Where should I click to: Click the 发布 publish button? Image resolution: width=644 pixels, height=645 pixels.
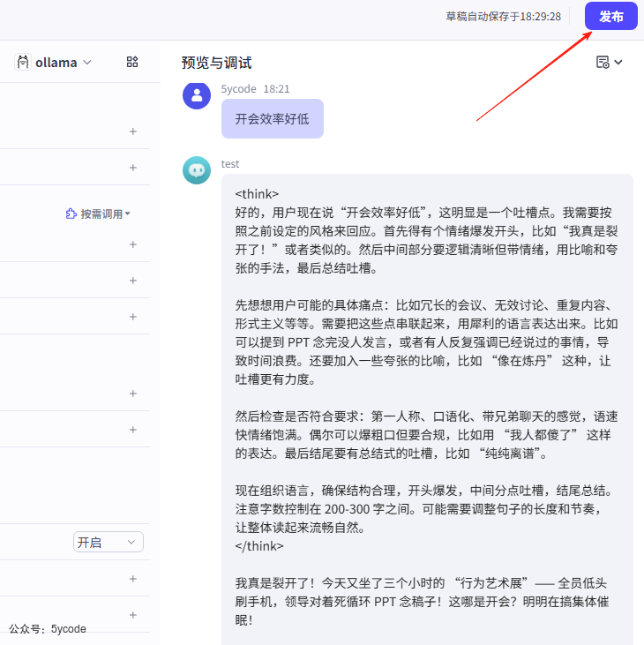pyautogui.click(x=610, y=17)
